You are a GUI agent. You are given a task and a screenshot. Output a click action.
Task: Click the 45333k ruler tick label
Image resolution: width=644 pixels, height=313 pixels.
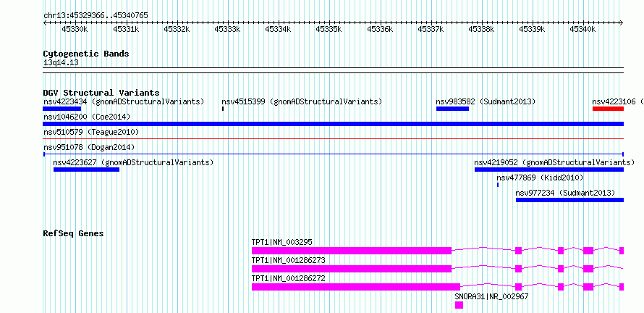(227, 29)
